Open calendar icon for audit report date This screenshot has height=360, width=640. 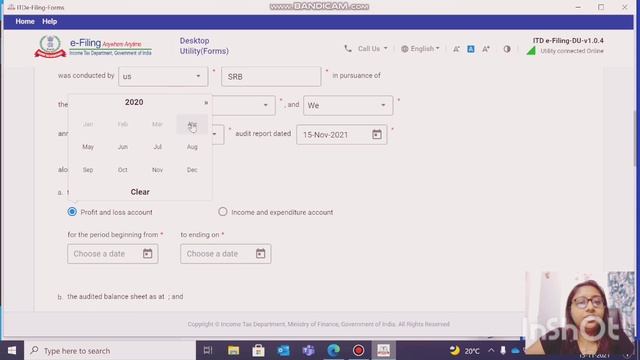(377, 134)
